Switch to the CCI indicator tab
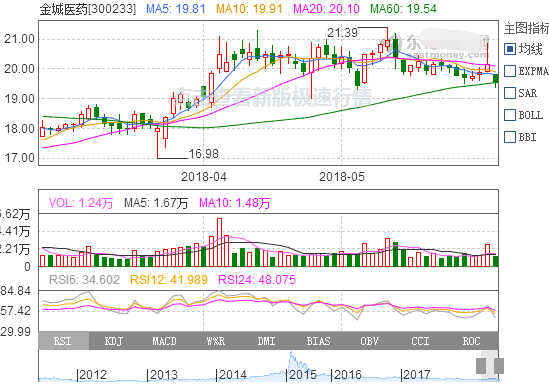This screenshot has height=388, width=549. click(420, 341)
